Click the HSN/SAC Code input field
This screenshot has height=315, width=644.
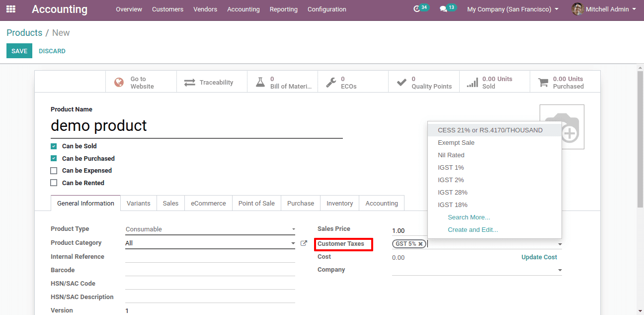tap(210, 284)
